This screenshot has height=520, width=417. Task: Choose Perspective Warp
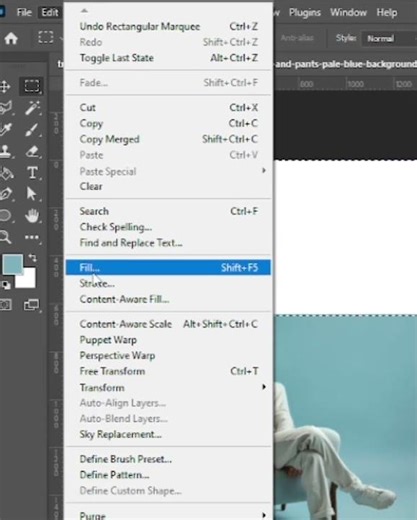169,355
